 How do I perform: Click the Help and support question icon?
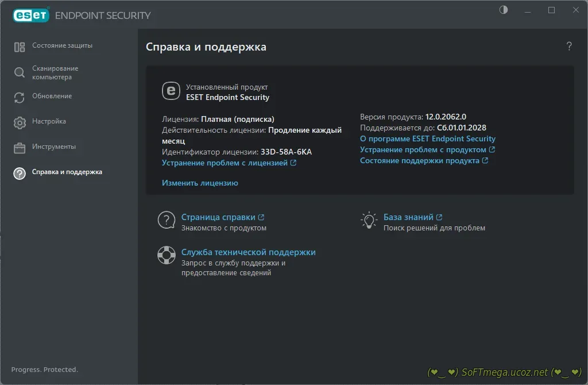point(20,173)
